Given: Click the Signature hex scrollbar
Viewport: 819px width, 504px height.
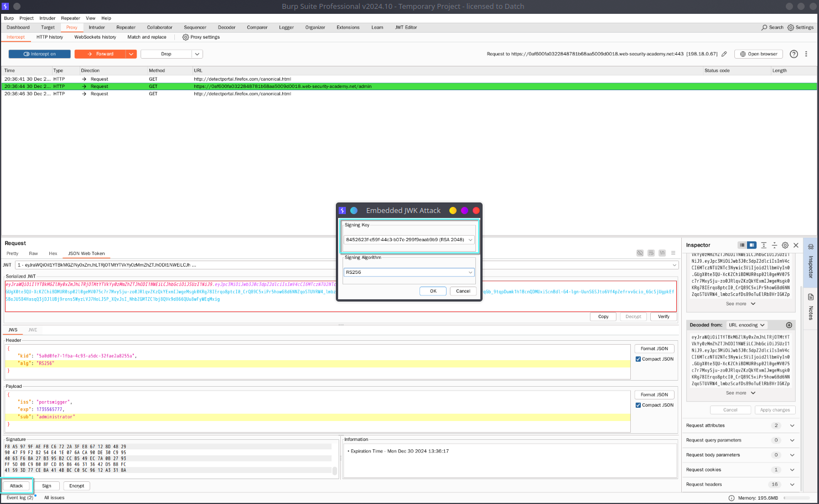Looking at the screenshot, I should coord(335,471).
